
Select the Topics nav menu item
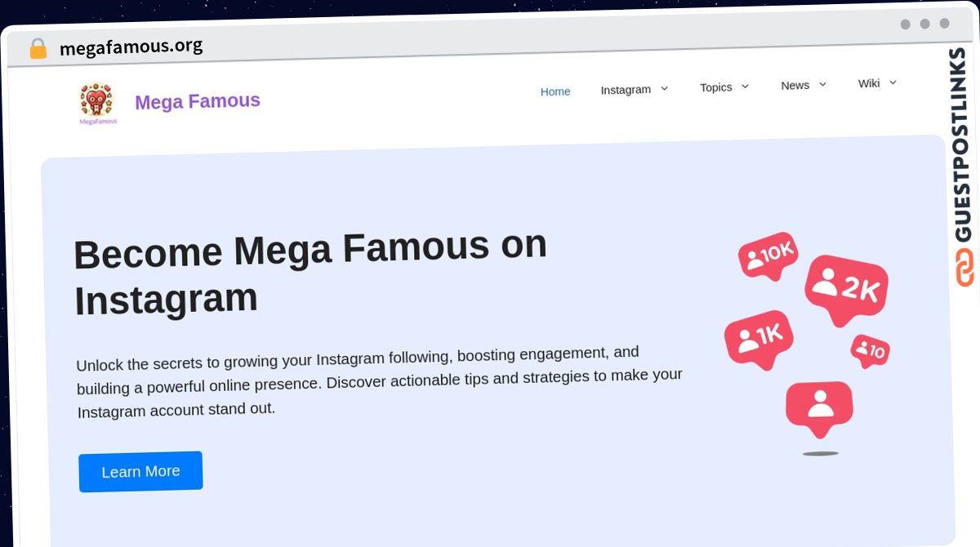715,87
